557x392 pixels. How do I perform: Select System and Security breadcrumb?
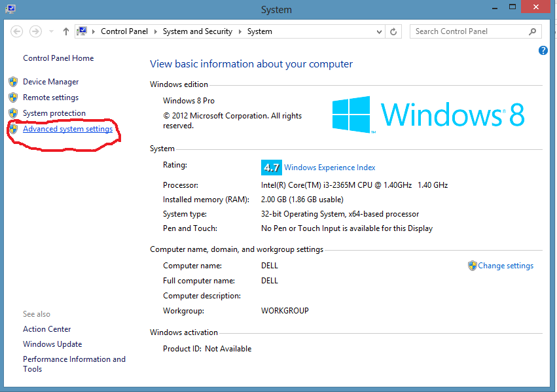pyautogui.click(x=198, y=31)
